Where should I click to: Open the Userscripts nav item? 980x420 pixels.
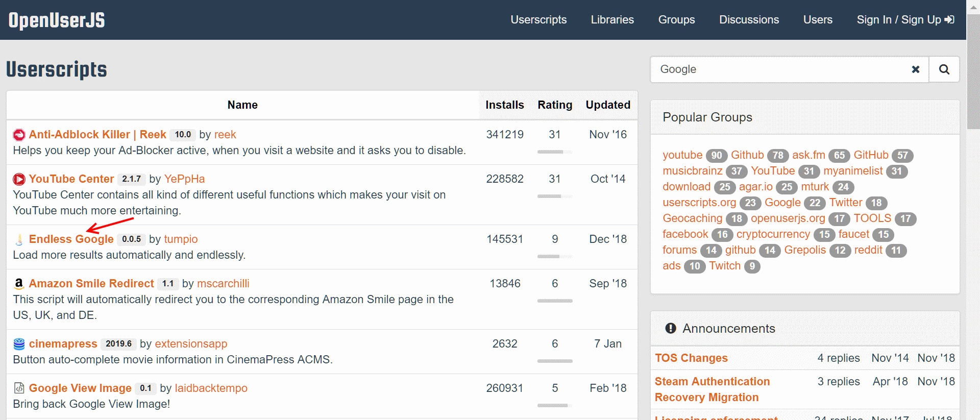click(538, 20)
